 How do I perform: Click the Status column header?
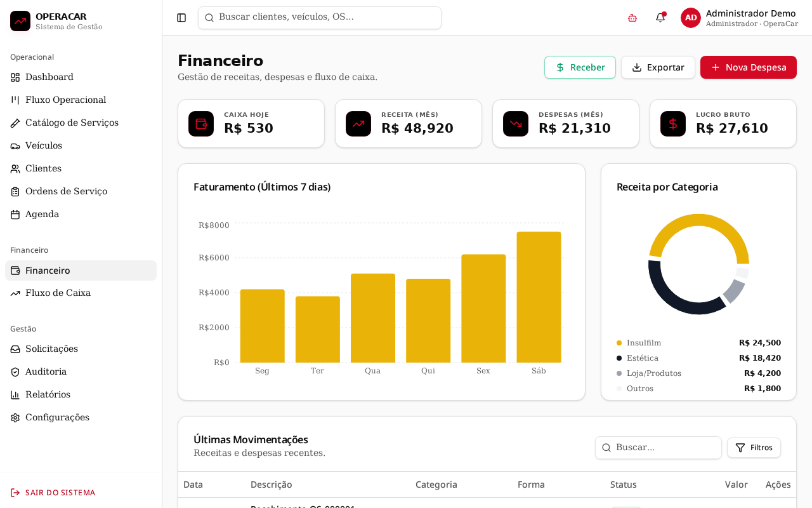pos(624,485)
